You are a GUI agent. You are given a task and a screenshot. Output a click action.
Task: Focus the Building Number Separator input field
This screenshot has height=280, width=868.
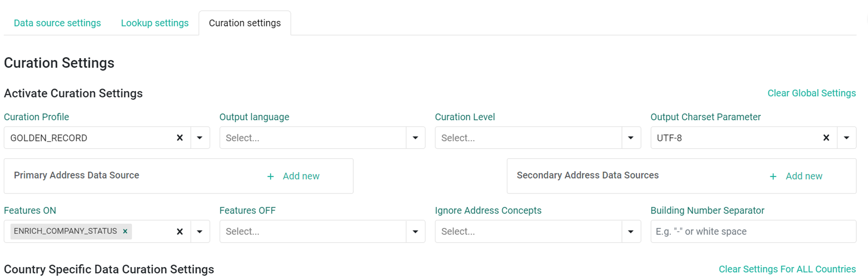[753, 231]
